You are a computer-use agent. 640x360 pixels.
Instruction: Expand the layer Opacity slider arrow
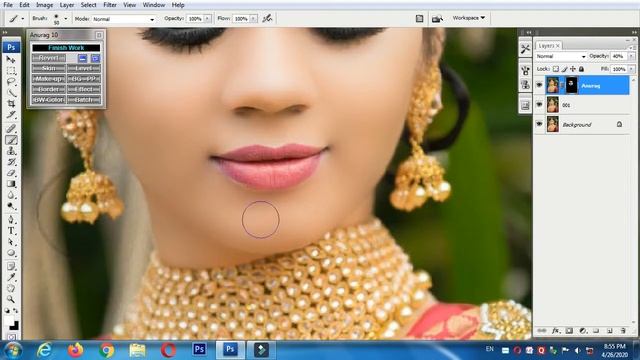click(x=632, y=56)
